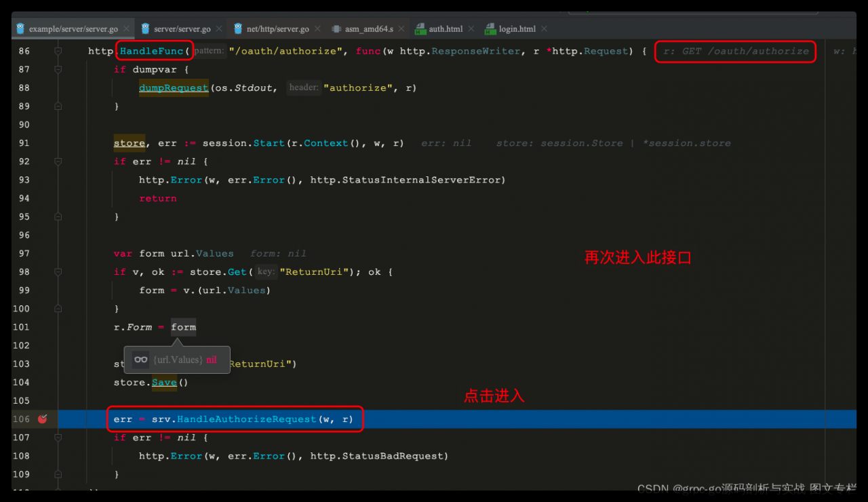Click the "authorize" string on line 88
This screenshot has width=868, height=502.
(x=358, y=88)
